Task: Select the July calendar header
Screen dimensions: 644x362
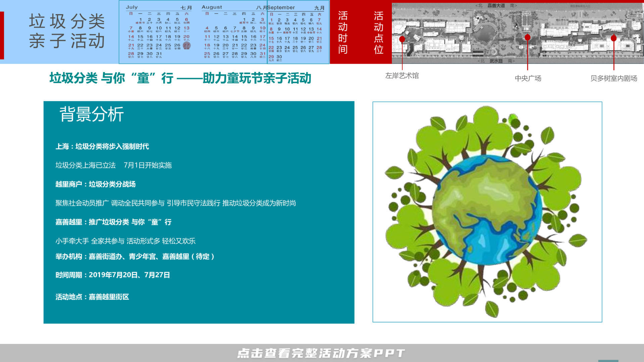Action: [x=159, y=7]
